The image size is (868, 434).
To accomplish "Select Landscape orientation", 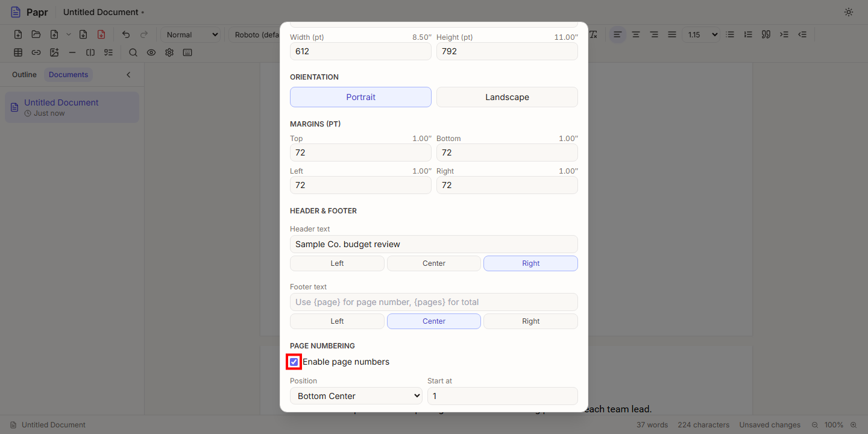I will [x=507, y=97].
